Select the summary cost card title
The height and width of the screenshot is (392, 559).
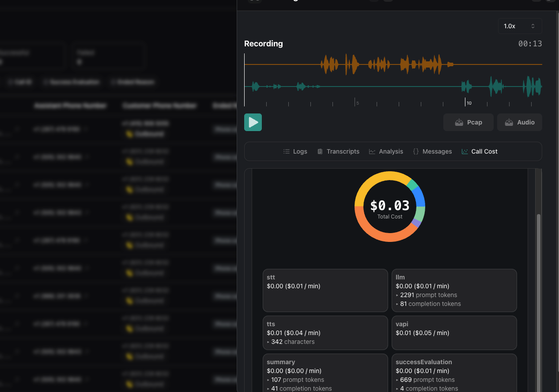pyautogui.click(x=281, y=362)
